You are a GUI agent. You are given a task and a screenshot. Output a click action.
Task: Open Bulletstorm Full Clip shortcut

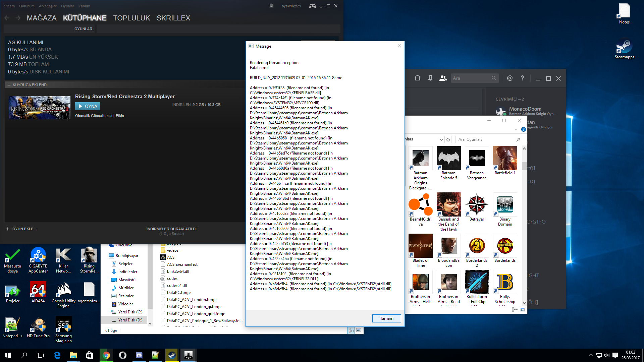(477, 287)
